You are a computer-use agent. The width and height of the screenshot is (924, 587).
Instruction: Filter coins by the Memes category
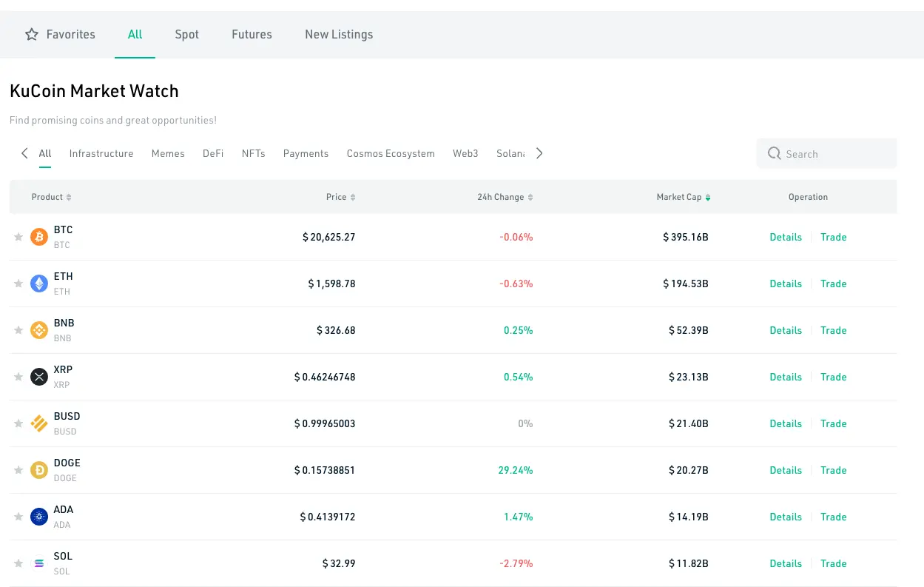click(168, 153)
